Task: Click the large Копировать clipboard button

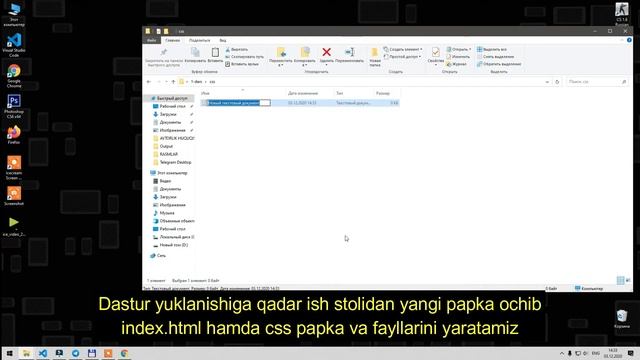Action: point(195,55)
